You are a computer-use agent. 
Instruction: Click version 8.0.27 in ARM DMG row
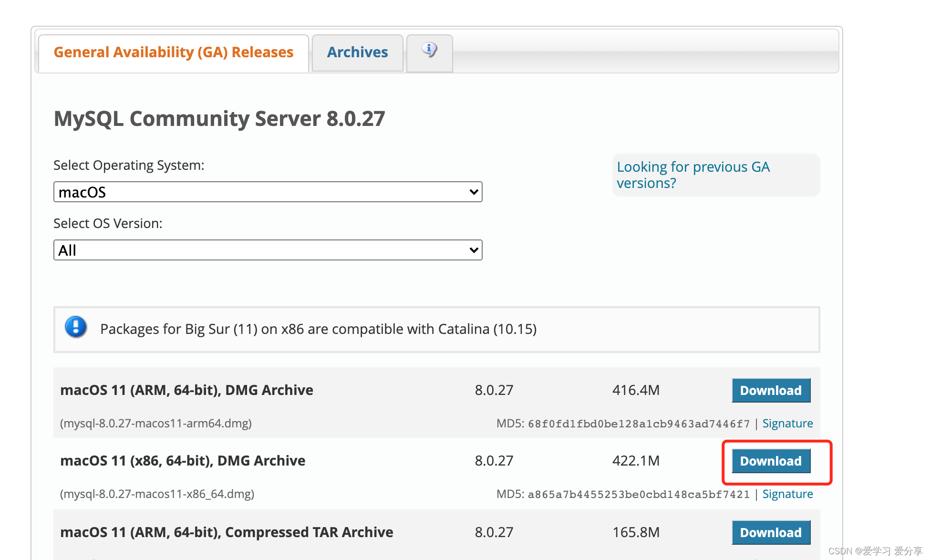pyautogui.click(x=494, y=390)
